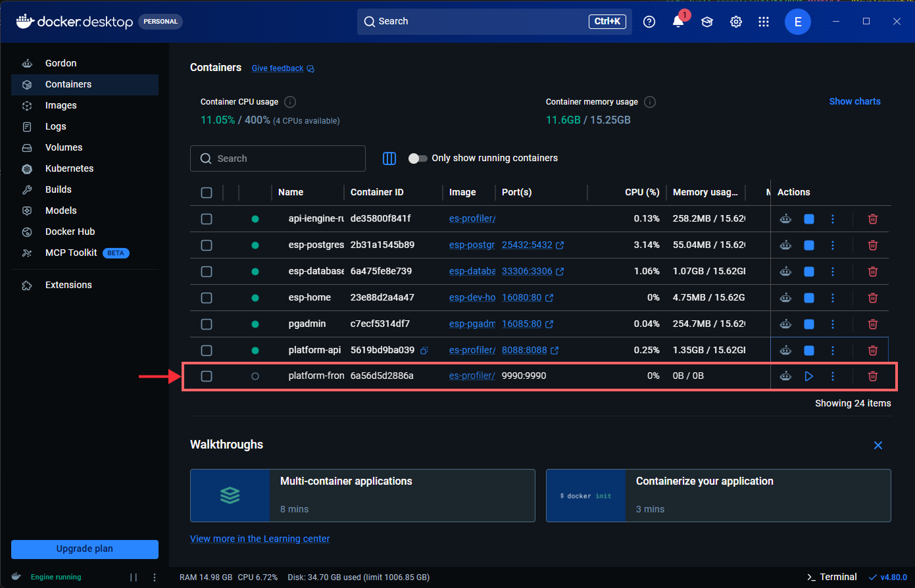Screen dimensions: 915x588
Task: Open the help question mark icon
Action: click(649, 22)
